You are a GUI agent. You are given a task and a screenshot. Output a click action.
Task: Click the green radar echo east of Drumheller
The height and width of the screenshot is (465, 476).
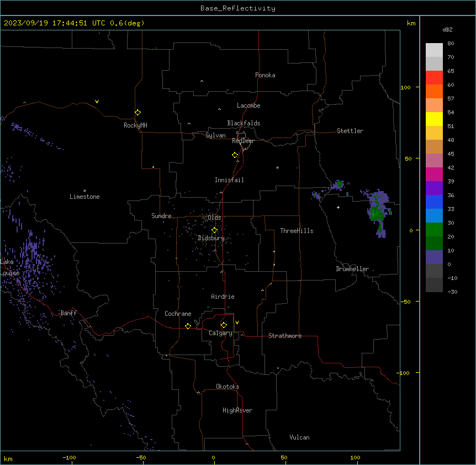click(x=377, y=213)
